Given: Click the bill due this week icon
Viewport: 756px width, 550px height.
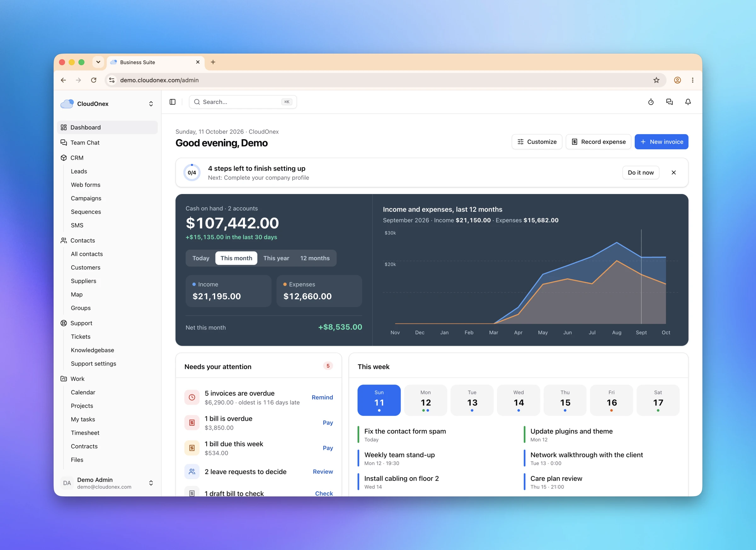Looking at the screenshot, I should pyautogui.click(x=192, y=448).
